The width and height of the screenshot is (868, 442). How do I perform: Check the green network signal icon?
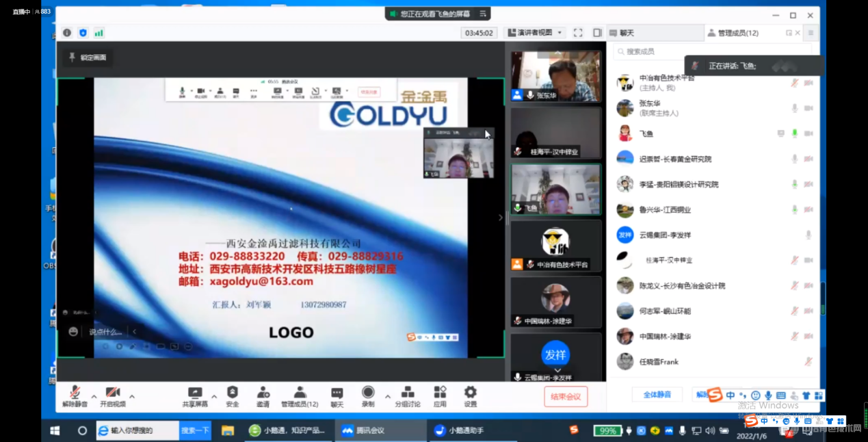coord(98,32)
